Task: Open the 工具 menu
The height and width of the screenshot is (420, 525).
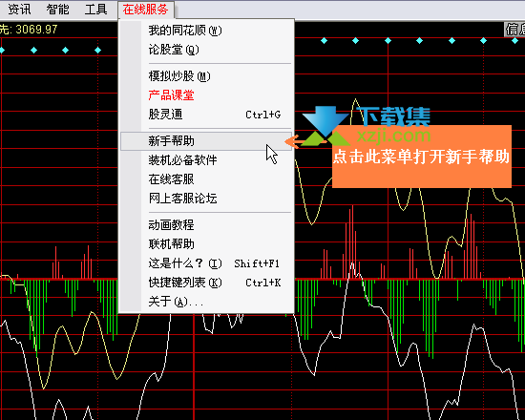Action: click(96, 9)
